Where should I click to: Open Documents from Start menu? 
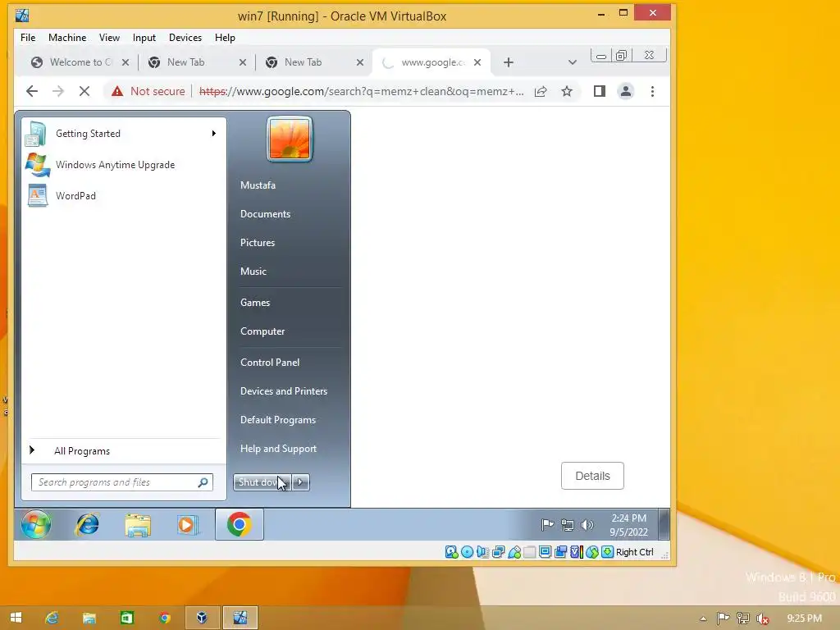(x=265, y=214)
